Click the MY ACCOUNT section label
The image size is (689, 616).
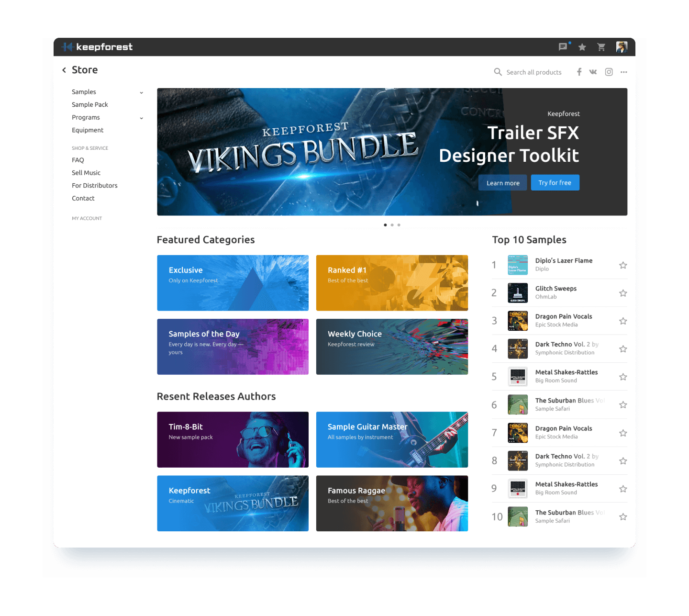[87, 218]
